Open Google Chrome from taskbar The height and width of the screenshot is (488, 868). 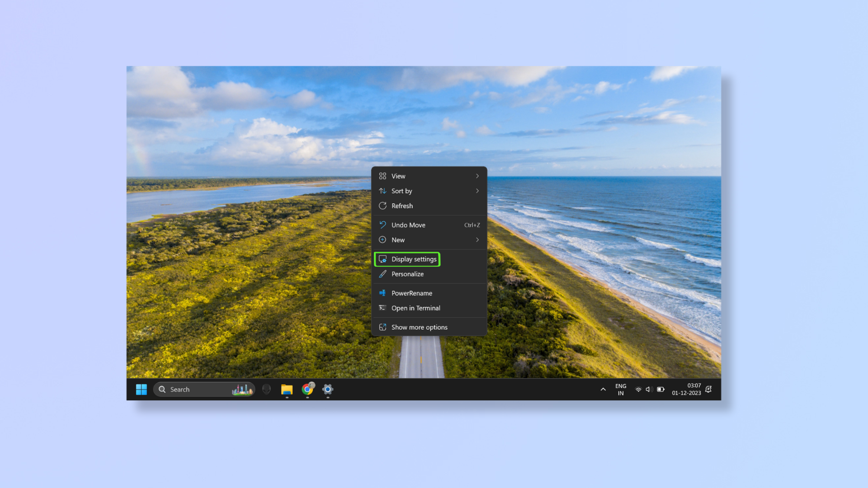307,389
